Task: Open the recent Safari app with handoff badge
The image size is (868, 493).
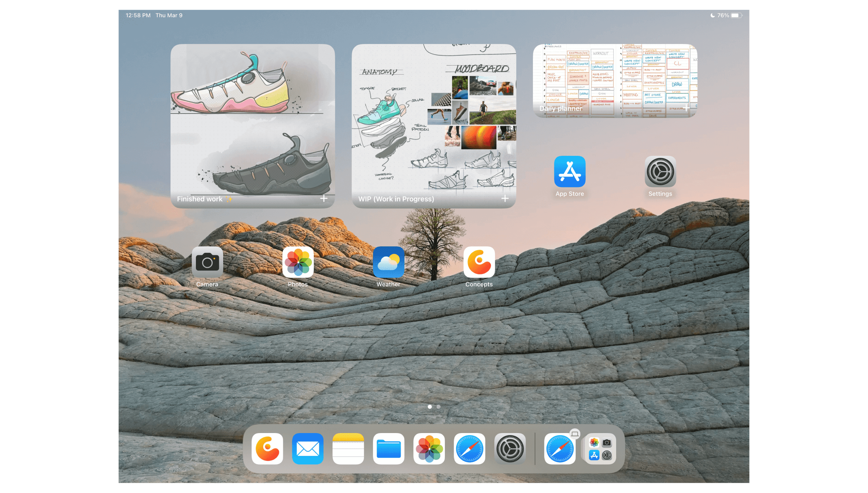Action: point(560,448)
